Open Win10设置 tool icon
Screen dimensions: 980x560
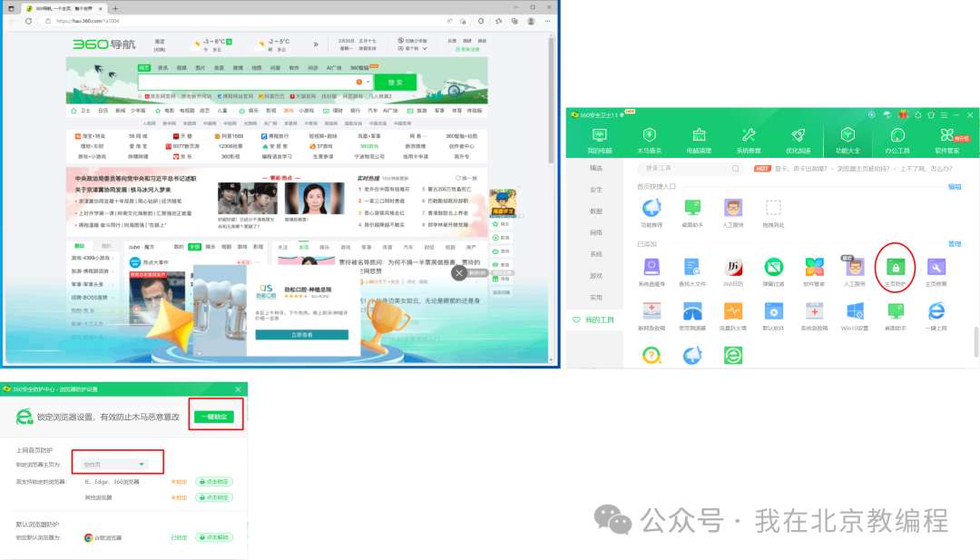(855, 316)
